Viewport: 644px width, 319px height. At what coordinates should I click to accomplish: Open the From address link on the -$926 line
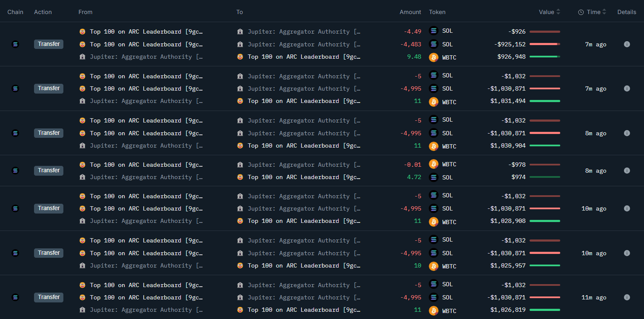[x=146, y=32]
